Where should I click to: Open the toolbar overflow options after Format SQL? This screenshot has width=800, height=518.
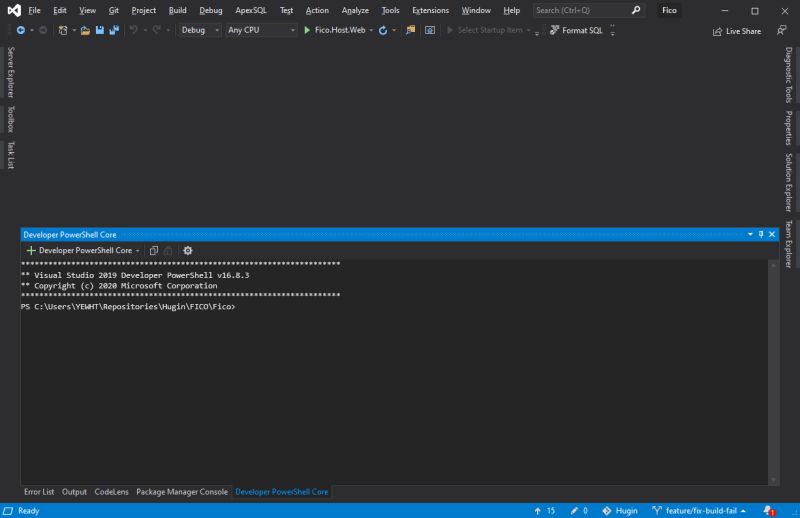[x=612, y=31]
